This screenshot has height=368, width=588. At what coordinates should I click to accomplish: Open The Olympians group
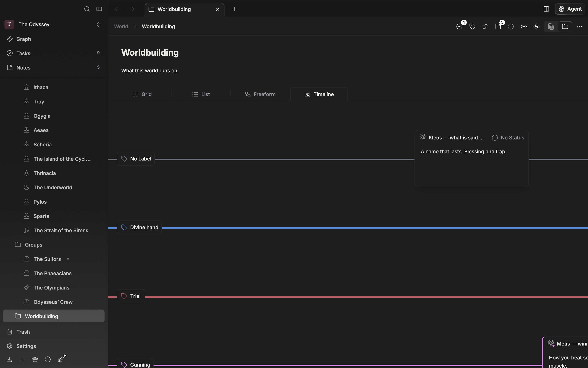(x=54, y=288)
